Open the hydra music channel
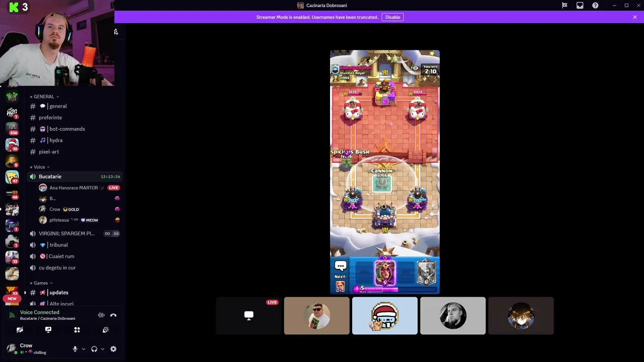Screen dimensions: 644x362 pos(75,140)
